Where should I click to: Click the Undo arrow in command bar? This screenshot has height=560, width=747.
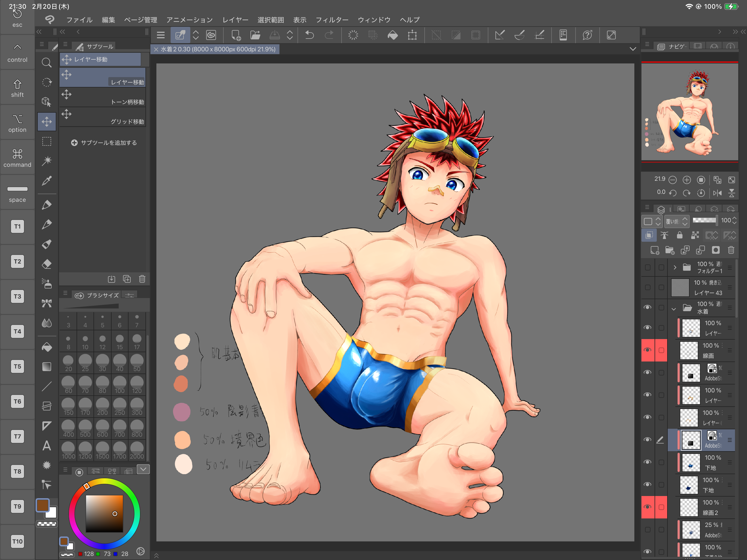point(309,35)
